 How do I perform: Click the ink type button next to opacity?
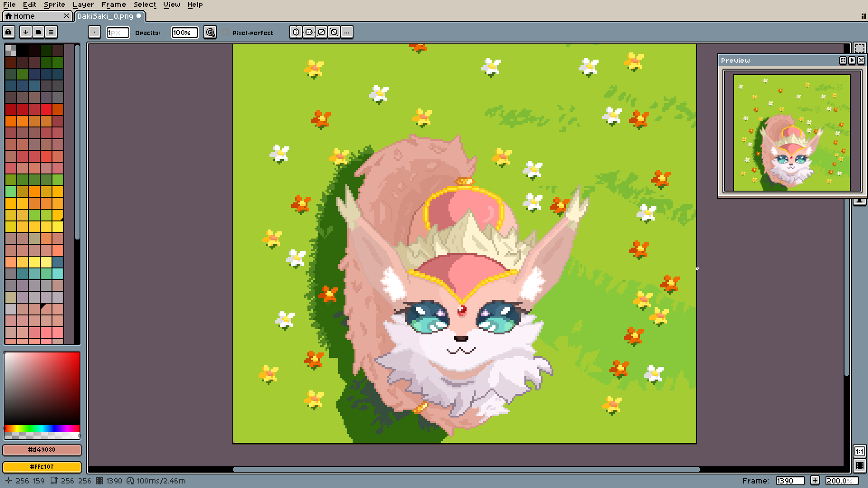tap(210, 32)
